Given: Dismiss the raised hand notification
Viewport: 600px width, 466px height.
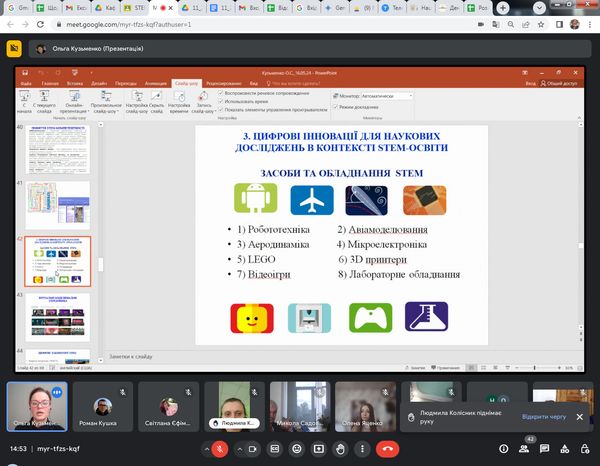Looking at the screenshot, I should (x=579, y=416).
